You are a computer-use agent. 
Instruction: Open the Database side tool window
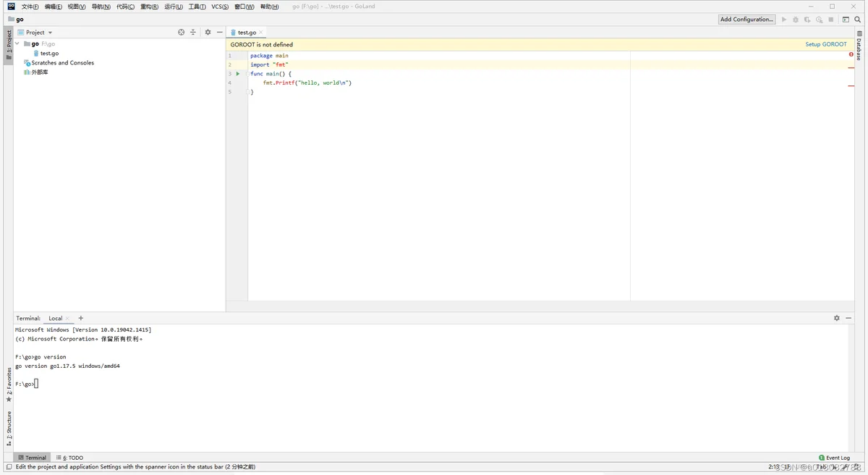(859, 45)
